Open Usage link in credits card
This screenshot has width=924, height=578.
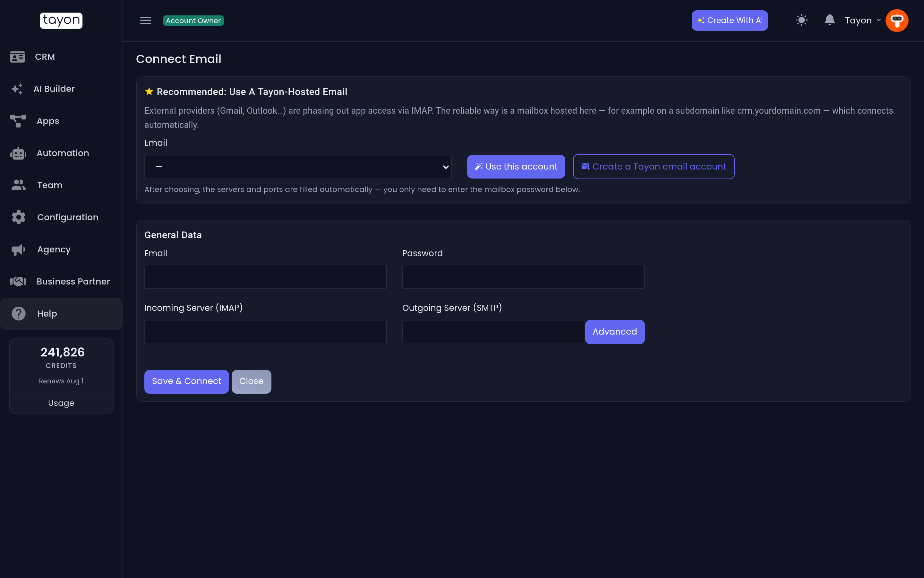tap(61, 403)
